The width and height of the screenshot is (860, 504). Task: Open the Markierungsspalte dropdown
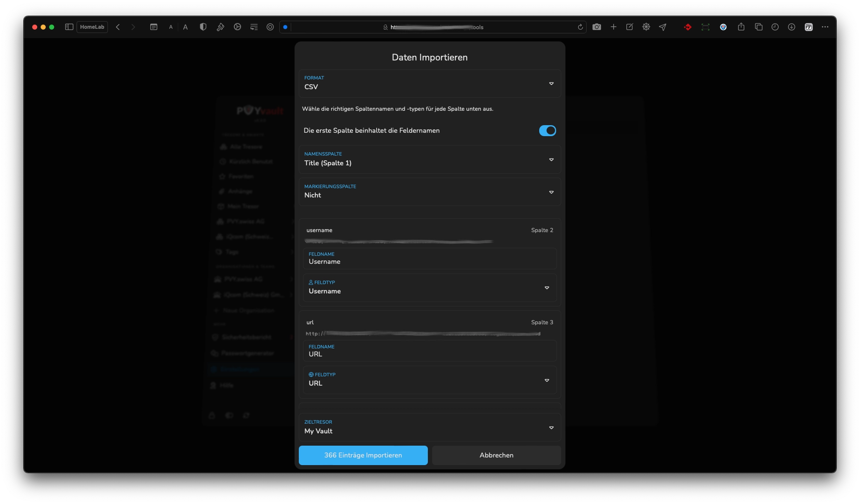430,192
